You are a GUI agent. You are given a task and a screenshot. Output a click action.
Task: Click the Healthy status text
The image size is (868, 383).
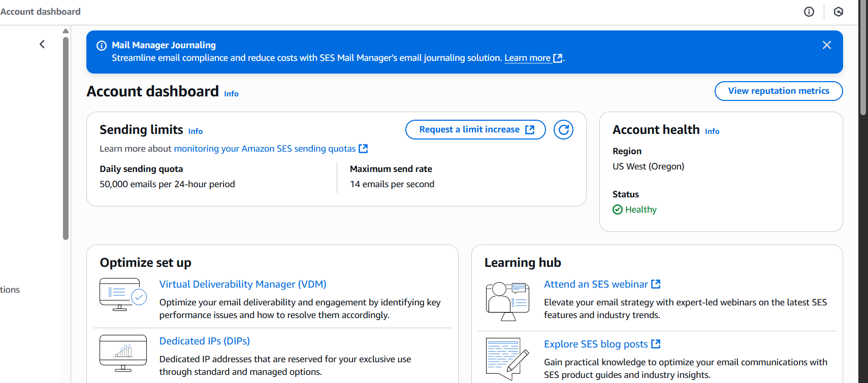641,210
